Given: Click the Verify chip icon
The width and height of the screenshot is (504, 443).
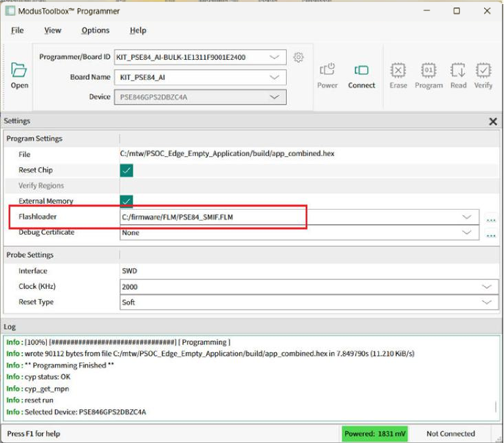Looking at the screenshot, I should point(483,70).
